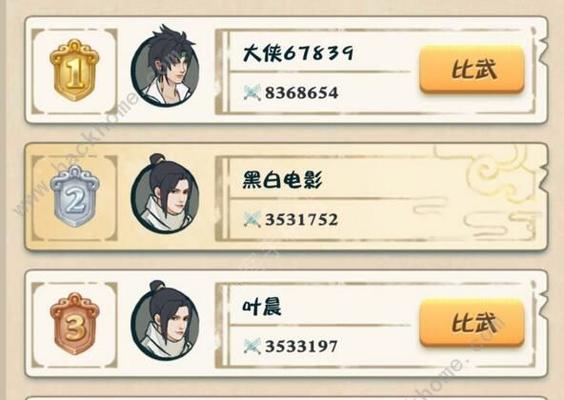The height and width of the screenshot is (400, 564).
Task: Open avatar of player 黑白电影
Action: (x=165, y=194)
